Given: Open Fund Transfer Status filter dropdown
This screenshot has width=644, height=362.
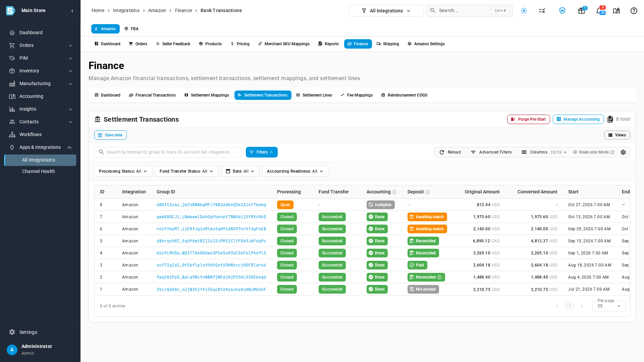Looking at the screenshot, I should [x=186, y=171].
